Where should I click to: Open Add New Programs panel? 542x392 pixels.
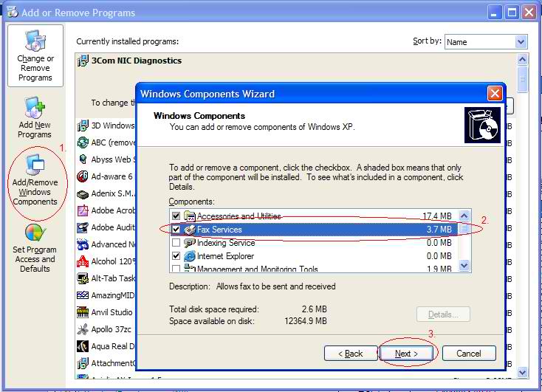pos(35,117)
